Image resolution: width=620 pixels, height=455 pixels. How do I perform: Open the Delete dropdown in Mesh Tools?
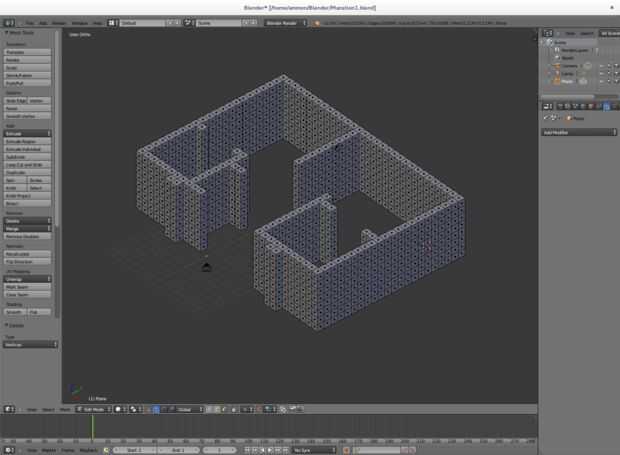[27, 221]
